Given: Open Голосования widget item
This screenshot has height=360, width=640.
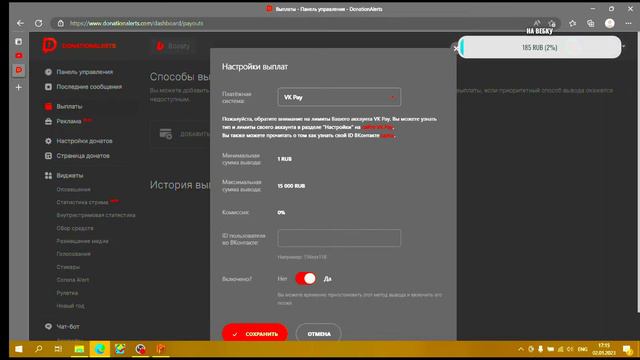Looking at the screenshot, I should pos(73,254).
